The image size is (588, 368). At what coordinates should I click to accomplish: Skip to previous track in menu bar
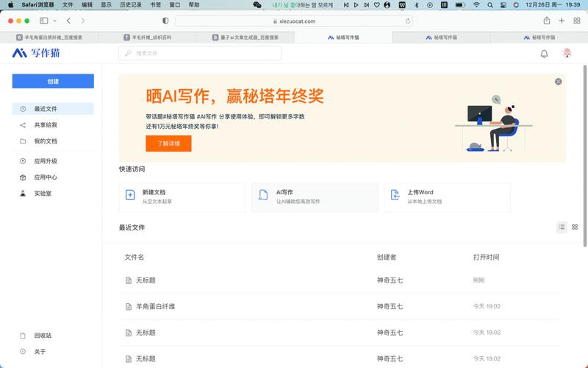[345, 5]
